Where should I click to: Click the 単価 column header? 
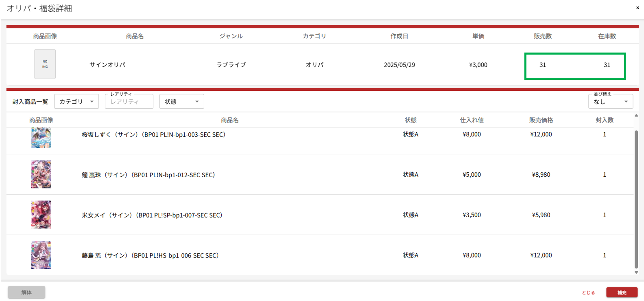pos(478,36)
